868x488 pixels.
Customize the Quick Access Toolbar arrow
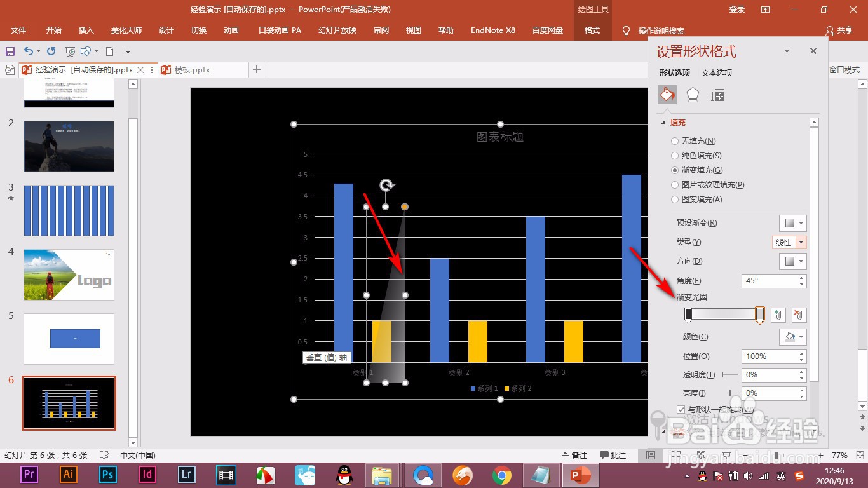coord(128,51)
